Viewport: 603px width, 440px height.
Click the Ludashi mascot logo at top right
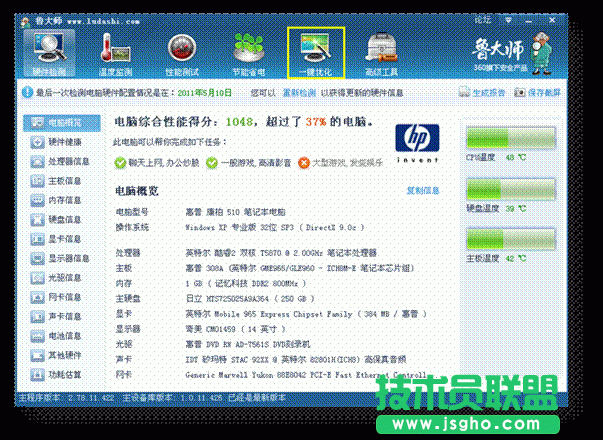pos(541,52)
